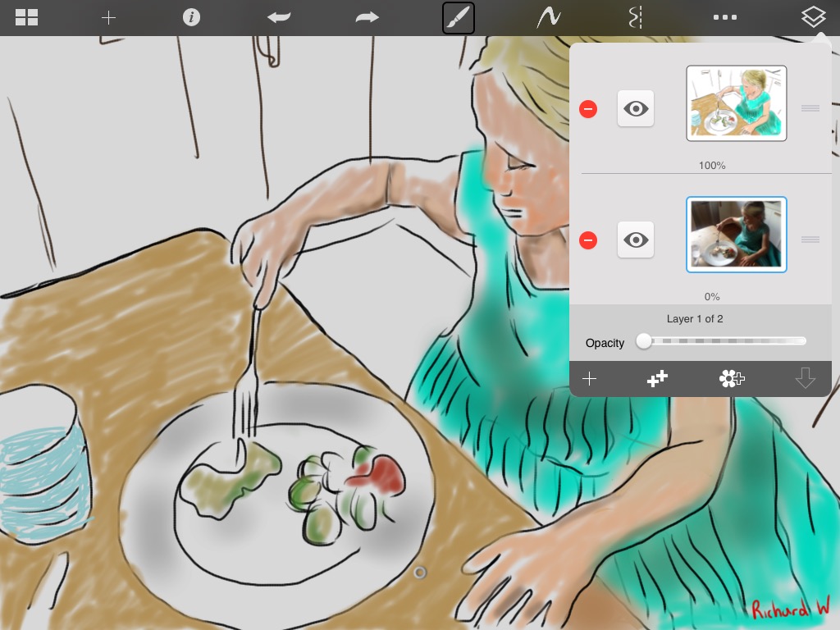Select the paintbrush tool

click(458, 17)
